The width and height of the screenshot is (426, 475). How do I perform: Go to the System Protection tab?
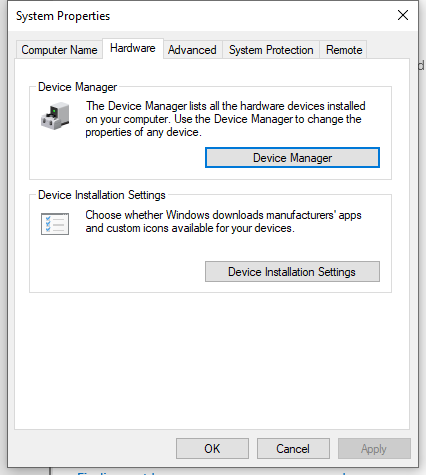[x=271, y=50]
